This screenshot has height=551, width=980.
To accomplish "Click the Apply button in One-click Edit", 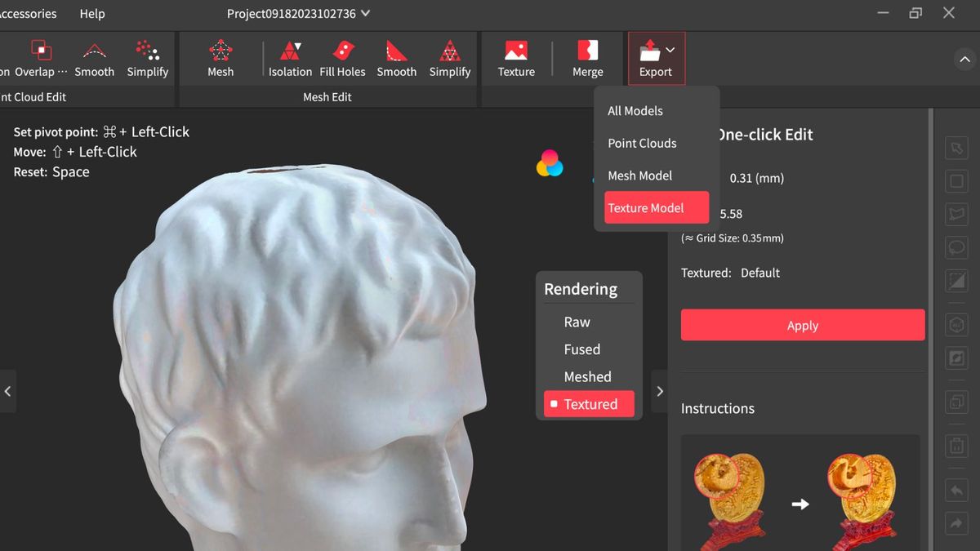I will pos(802,325).
